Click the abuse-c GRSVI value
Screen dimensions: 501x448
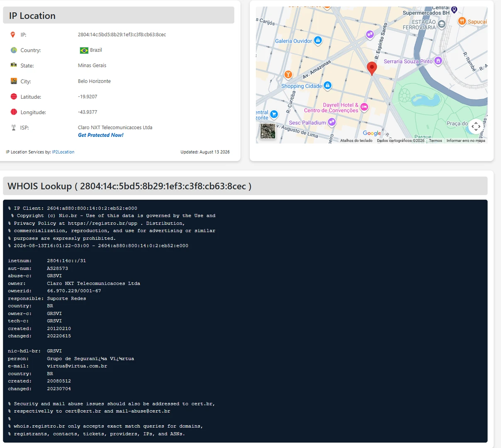point(54,276)
